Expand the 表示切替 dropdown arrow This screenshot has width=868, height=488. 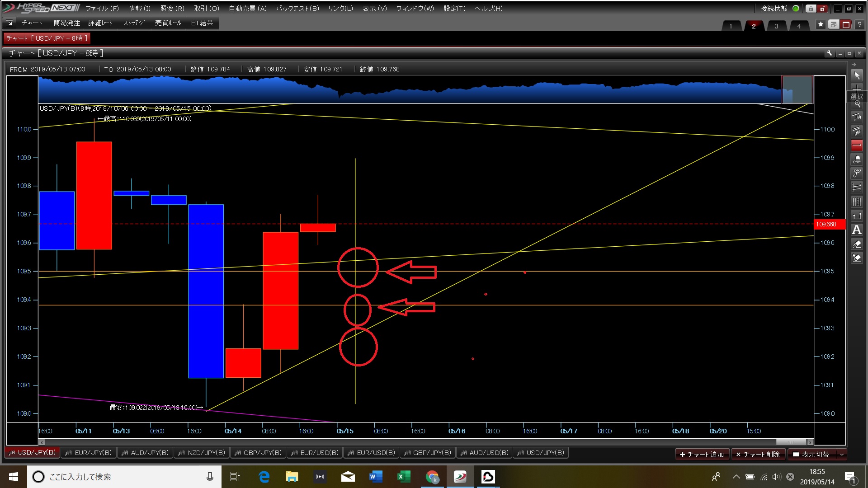click(842, 454)
